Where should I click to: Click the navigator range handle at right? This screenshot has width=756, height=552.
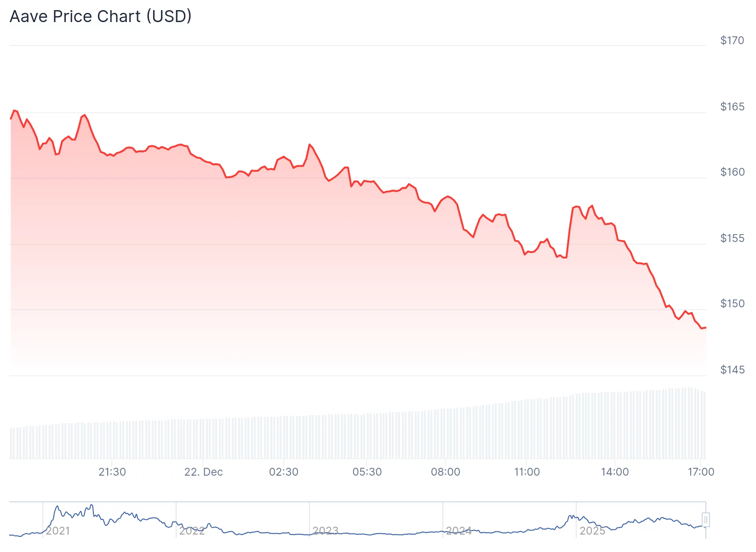705,520
